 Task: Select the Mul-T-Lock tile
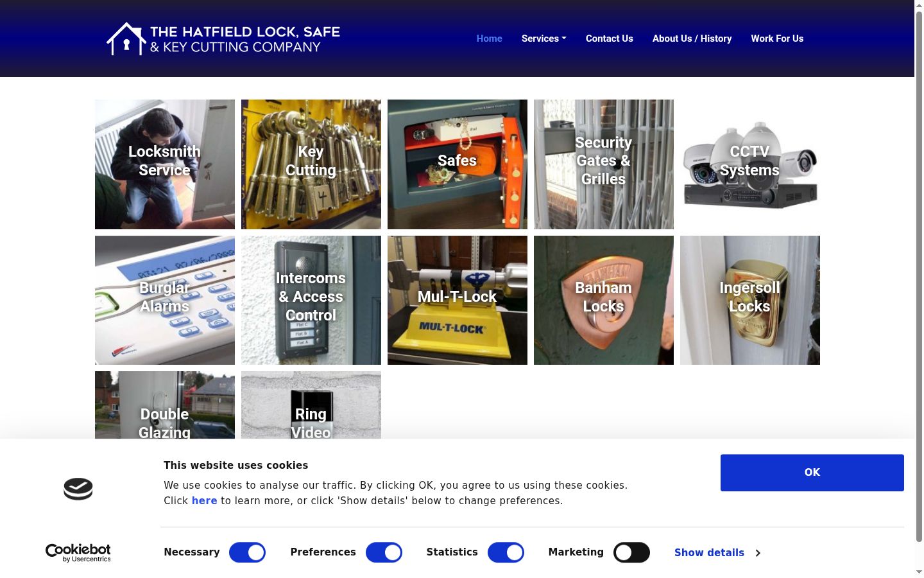(x=458, y=300)
